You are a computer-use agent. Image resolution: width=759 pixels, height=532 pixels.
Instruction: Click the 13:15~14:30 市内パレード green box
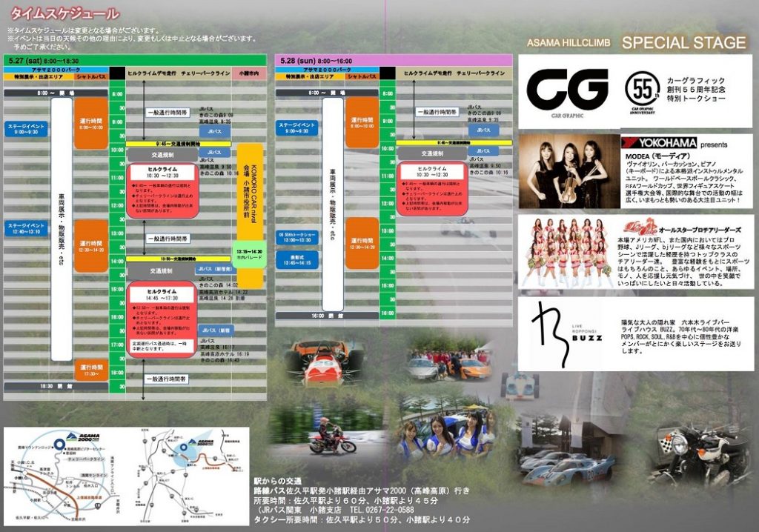point(249,254)
